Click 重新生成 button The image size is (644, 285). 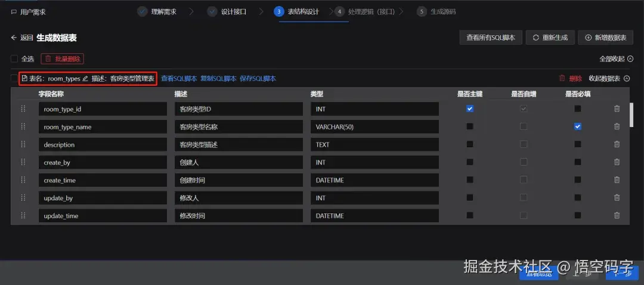tap(550, 38)
